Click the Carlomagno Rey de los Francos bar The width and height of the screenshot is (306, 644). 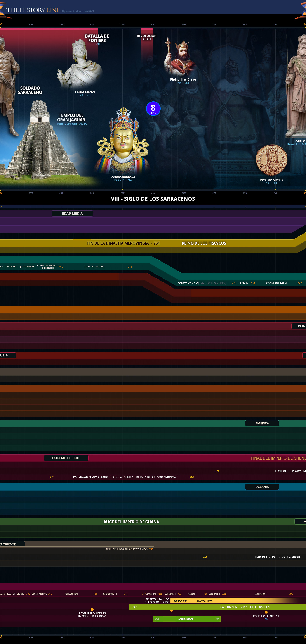click(x=217, y=607)
